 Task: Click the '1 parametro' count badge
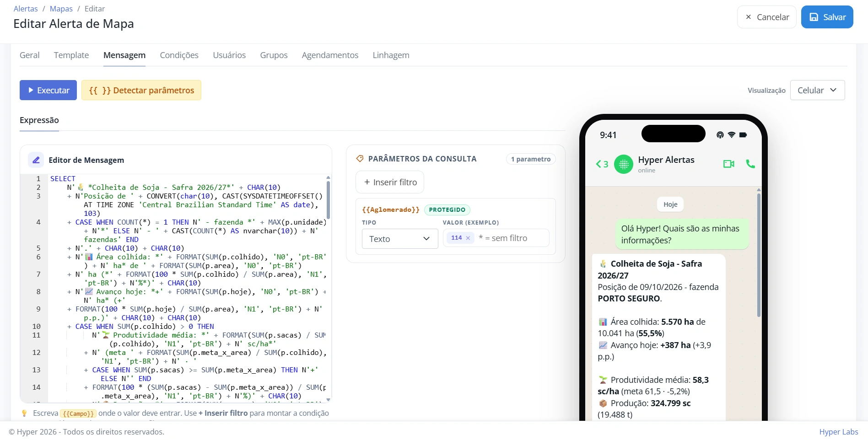(x=531, y=159)
